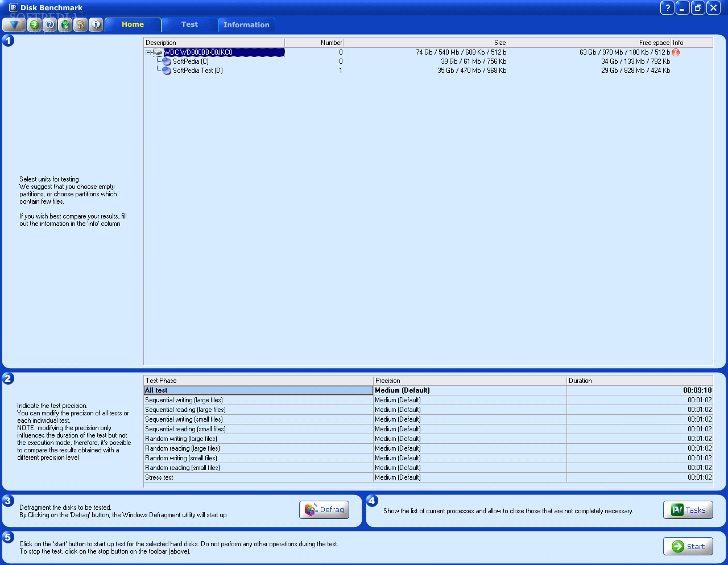Click the partition icon for SoftPedia (C)
The width and height of the screenshot is (728, 565).
coord(167,61)
